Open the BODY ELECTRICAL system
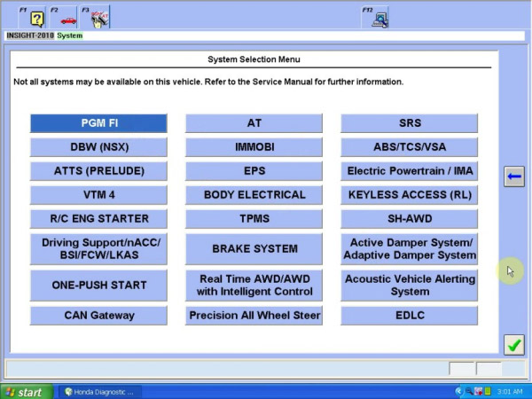This screenshot has height=399, width=532. pyautogui.click(x=254, y=195)
